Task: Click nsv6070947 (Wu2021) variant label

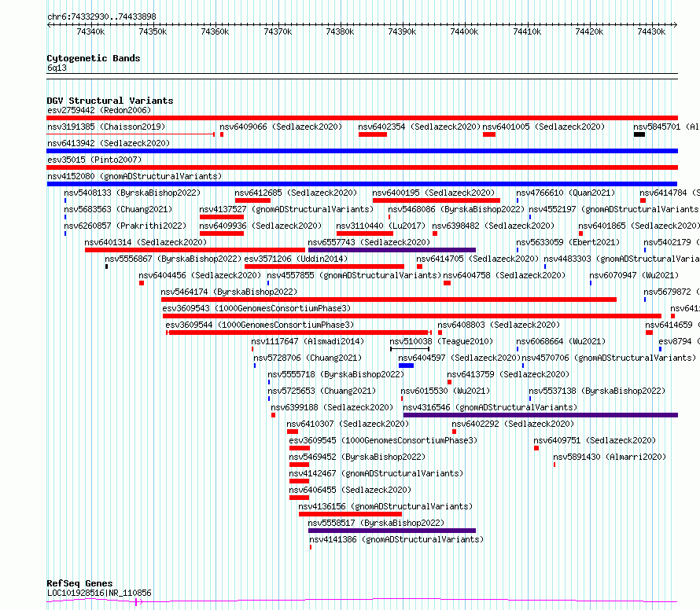Action: pyautogui.click(x=634, y=275)
